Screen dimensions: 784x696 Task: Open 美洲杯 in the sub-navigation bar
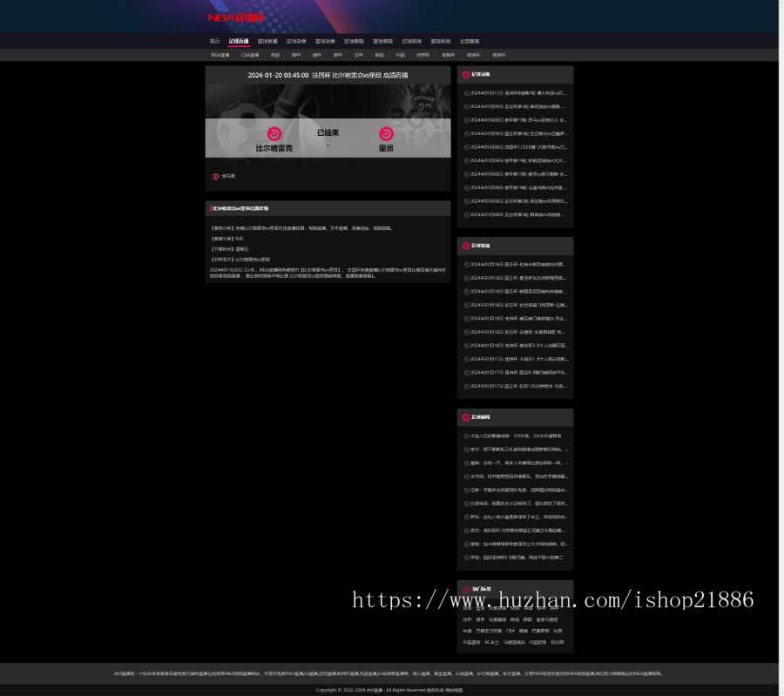point(498,55)
